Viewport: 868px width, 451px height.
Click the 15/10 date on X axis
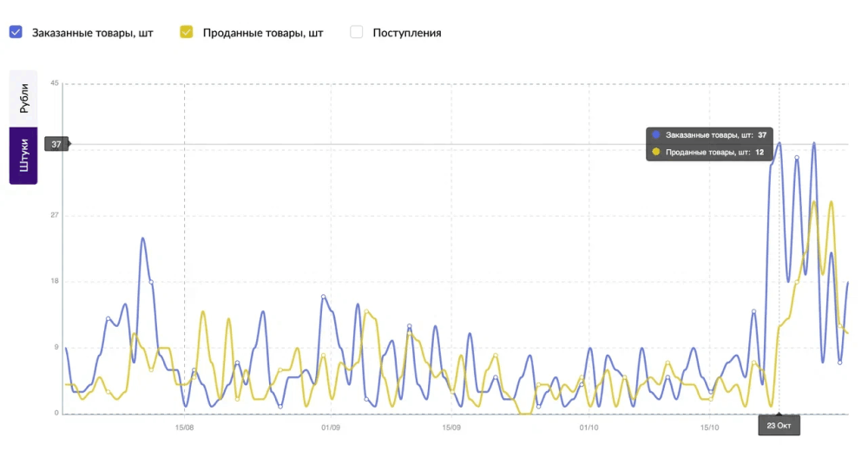pos(710,428)
